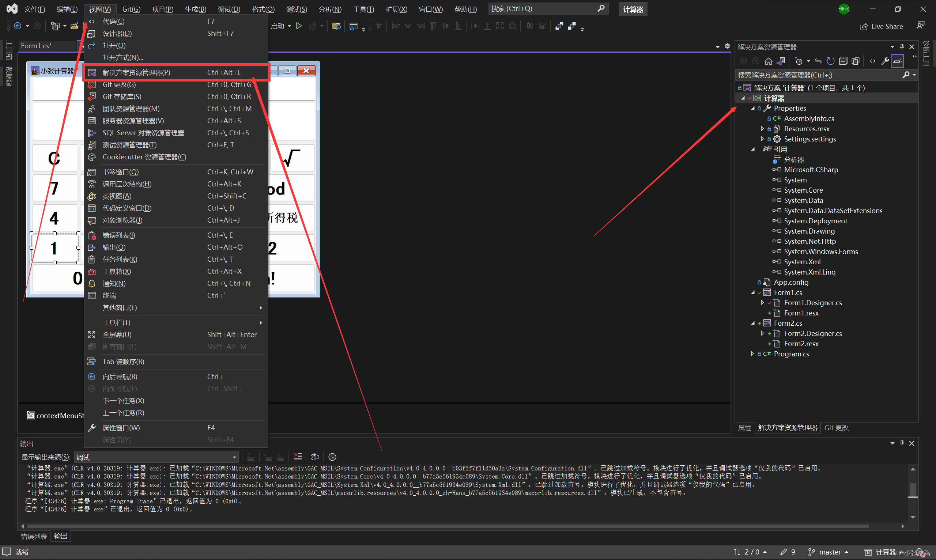Click Sync with Active Document icon
This screenshot has height=560, width=936.
coord(818,61)
